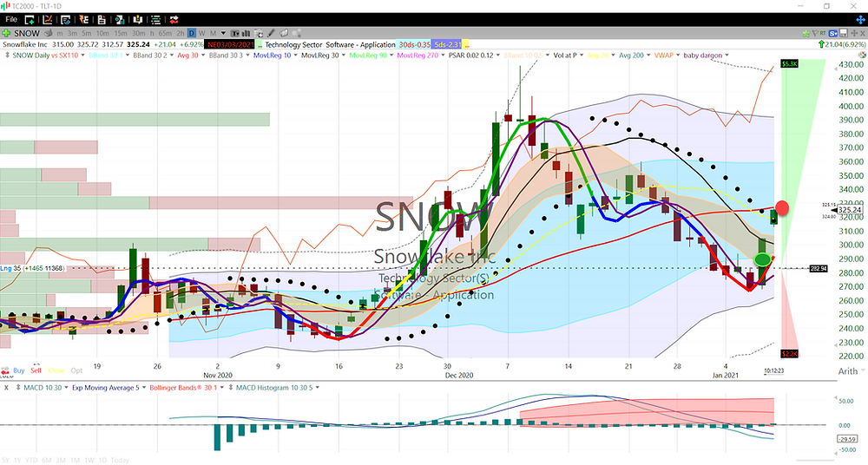Open the File menu

11,19
